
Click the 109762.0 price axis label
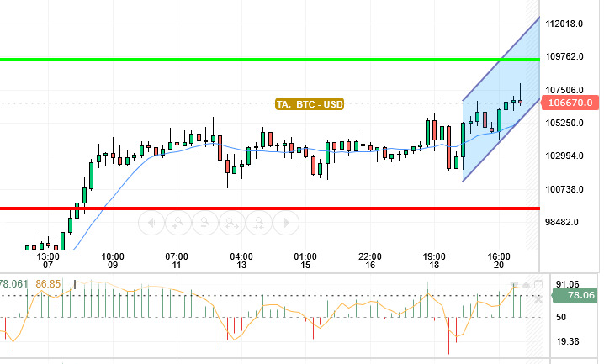[x=564, y=56]
